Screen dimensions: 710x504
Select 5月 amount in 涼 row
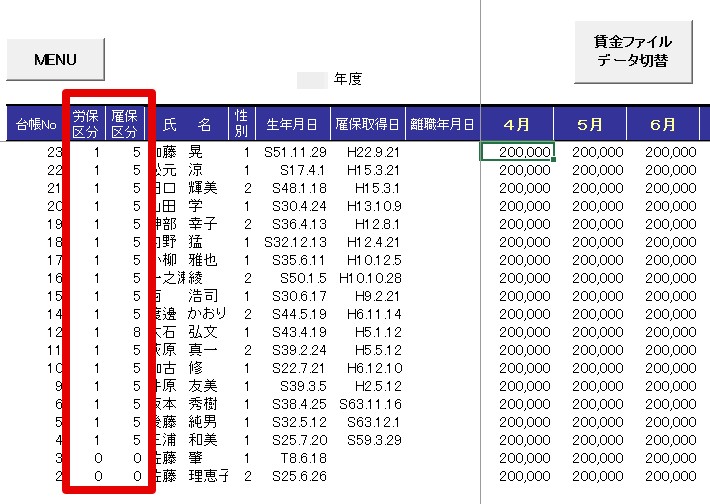click(x=598, y=170)
